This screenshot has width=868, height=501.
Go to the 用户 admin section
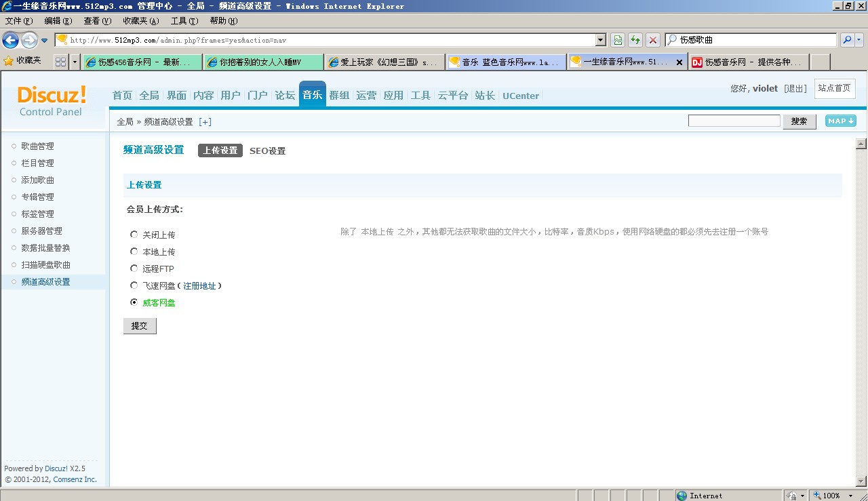pyautogui.click(x=231, y=96)
